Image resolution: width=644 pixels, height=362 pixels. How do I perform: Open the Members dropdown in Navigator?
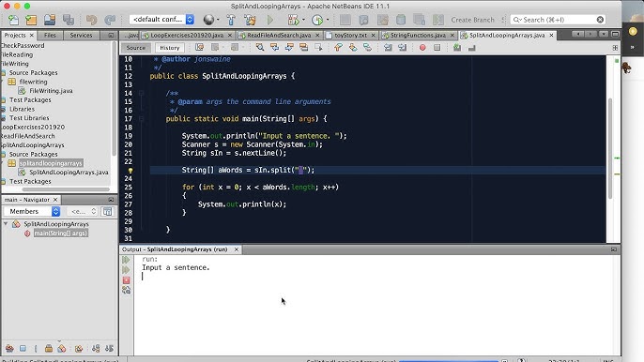pos(32,211)
